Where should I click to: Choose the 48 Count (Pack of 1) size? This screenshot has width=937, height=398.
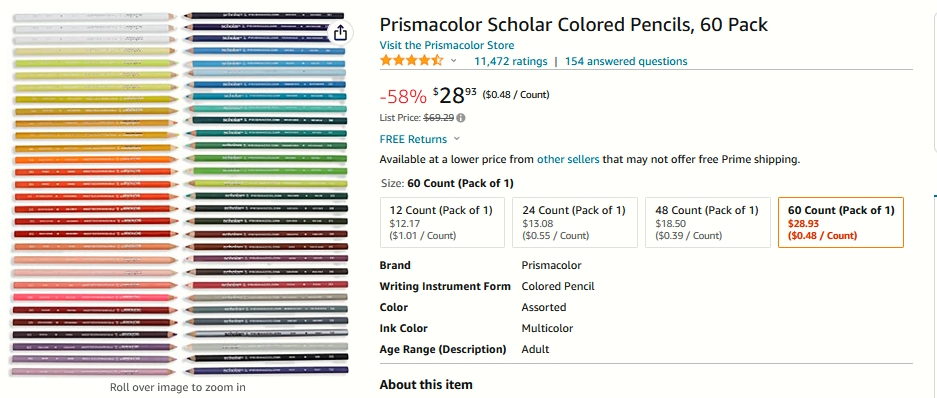point(708,222)
